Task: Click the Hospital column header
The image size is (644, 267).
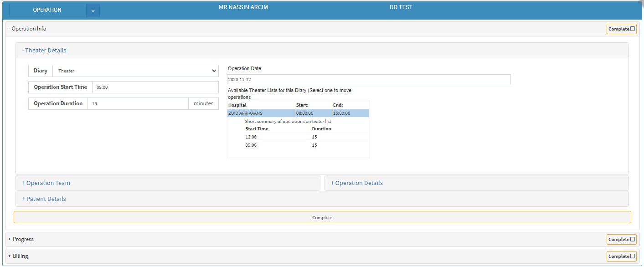Action: tap(237, 105)
